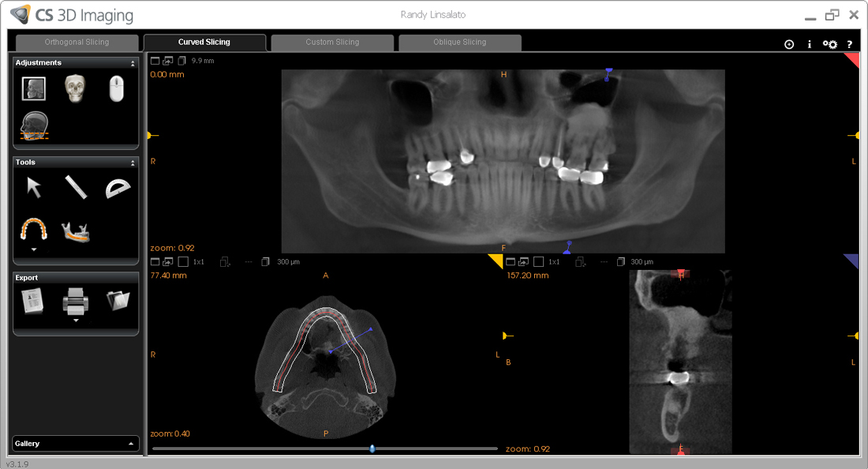Toggle head slice orientation lines icon
This screenshot has height=469, width=868.
point(35,126)
